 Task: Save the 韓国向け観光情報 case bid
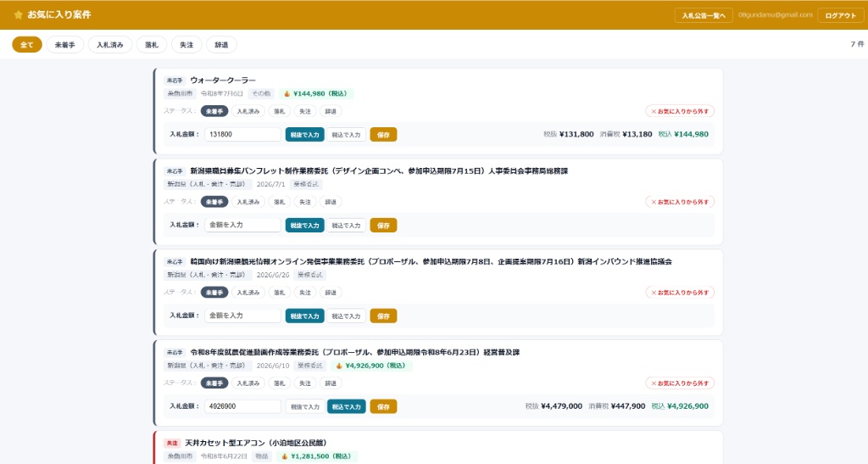pyautogui.click(x=384, y=316)
